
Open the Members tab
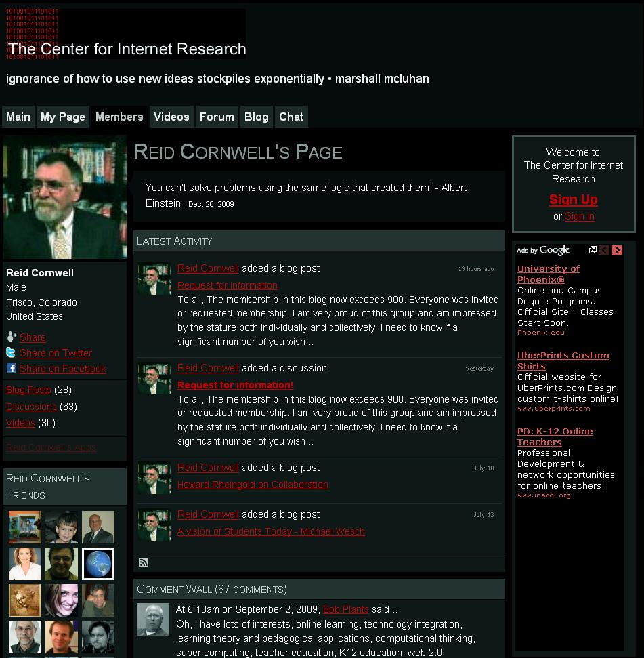click(x=119, y=117)
